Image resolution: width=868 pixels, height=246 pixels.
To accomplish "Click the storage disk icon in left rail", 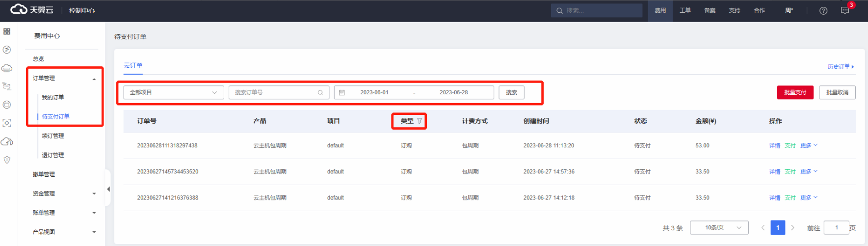I will coord(7,105).
